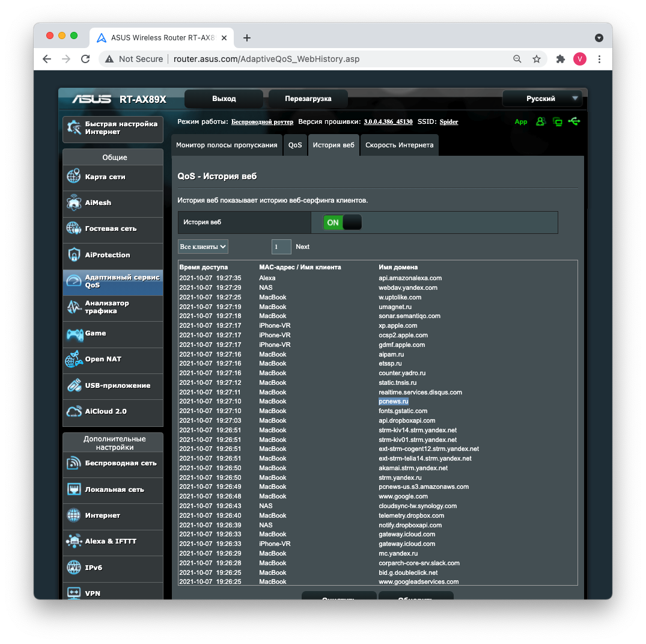This screenshot has width=646, height=644.
Task: Click the Alexa client name in the table
Action: 267,278
